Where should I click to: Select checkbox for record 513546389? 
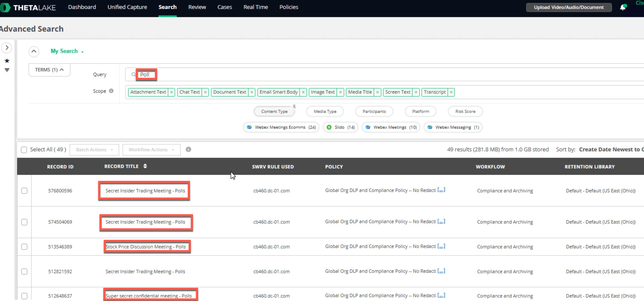pos(24,247)
